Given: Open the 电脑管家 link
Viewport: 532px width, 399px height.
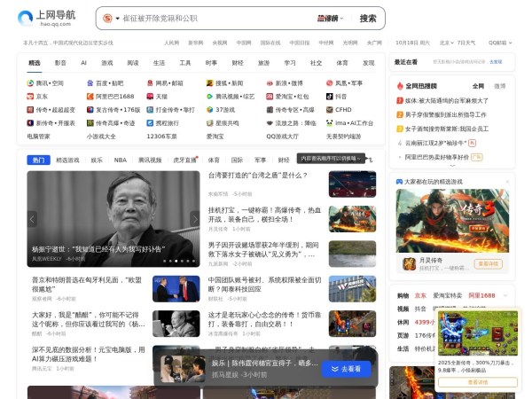Looking at the screenshot, I should (38, 137).
